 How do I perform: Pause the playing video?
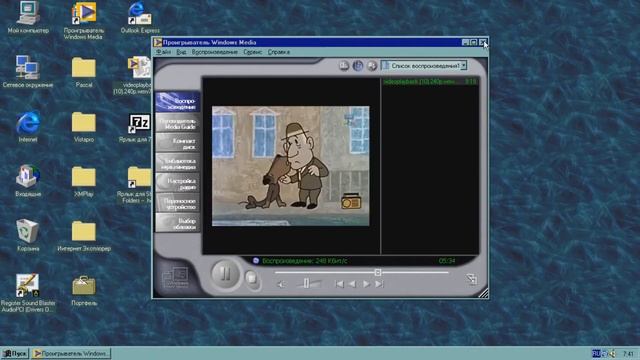(x=225, y=273)
